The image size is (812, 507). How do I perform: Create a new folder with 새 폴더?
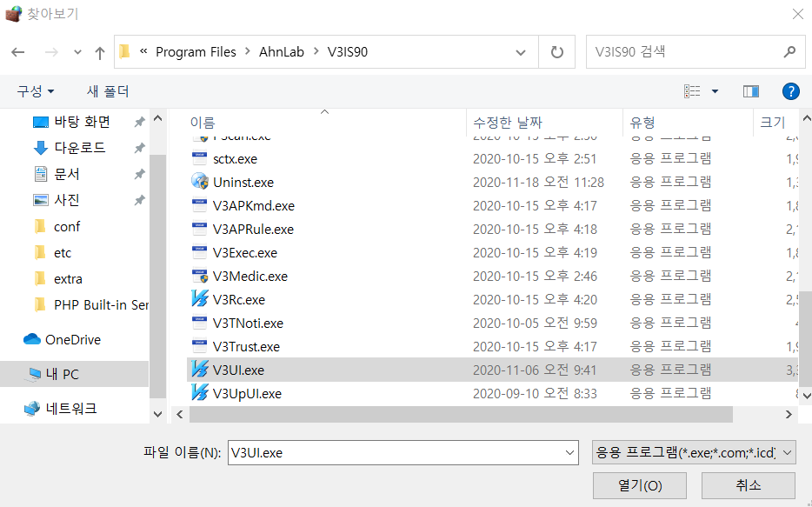point(108,91)
